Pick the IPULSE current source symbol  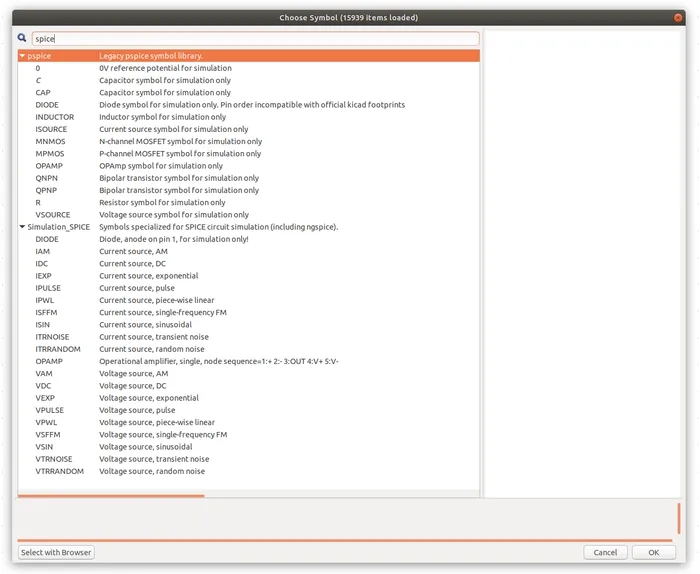[49, 288]
